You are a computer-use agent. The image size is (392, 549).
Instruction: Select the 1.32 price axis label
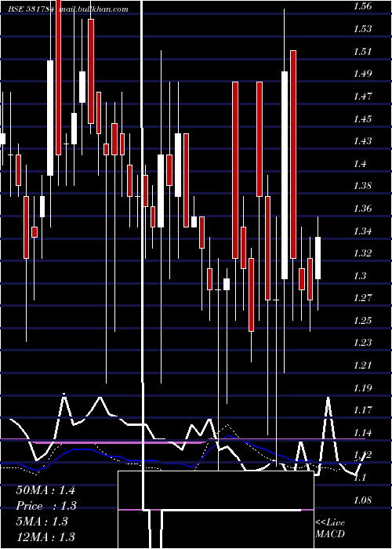coord(362,253)
